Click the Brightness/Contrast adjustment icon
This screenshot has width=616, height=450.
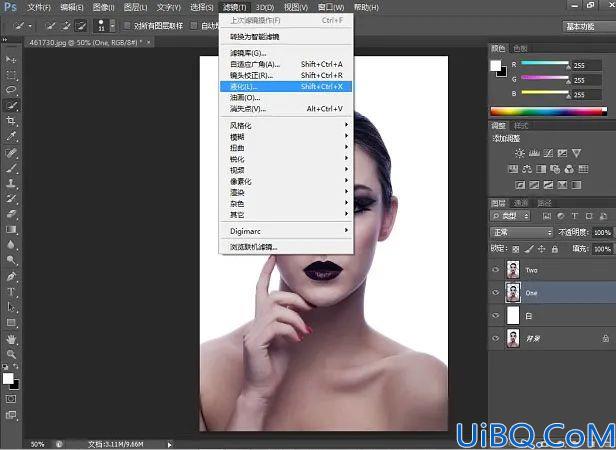click(519, 153)
